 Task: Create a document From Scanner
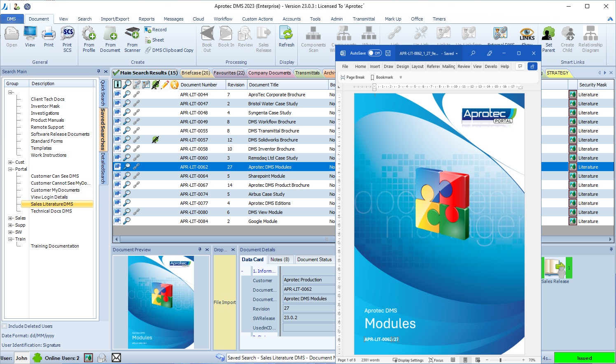click(132, 39)
